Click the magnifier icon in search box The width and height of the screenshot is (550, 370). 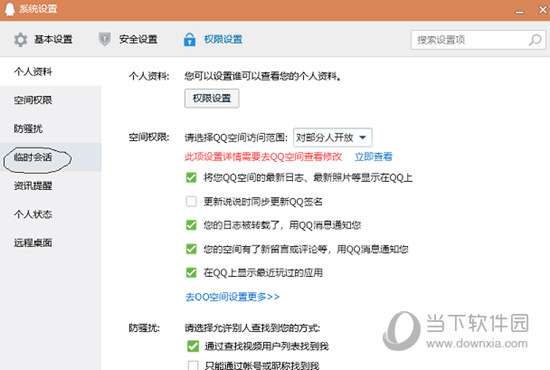click(535, 40)
